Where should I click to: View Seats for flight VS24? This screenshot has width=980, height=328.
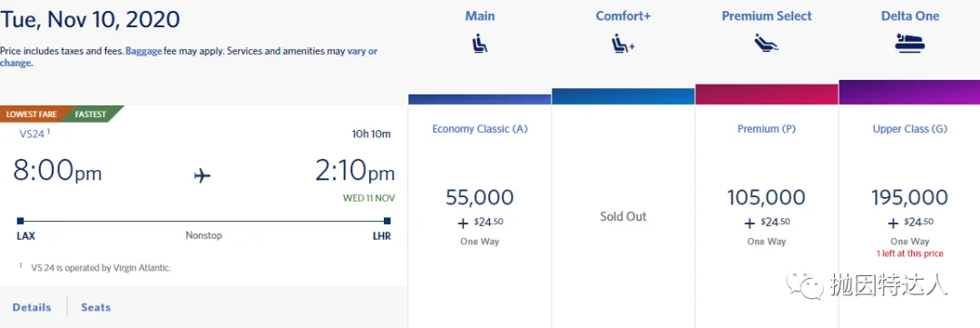(95, 307)
